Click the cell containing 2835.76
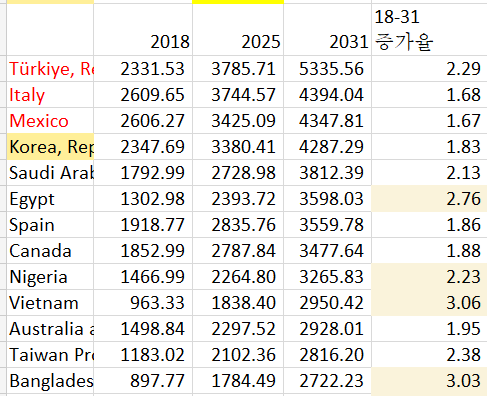Image resolution: width=487 pixels, height=396 pixels. point(238,225)
